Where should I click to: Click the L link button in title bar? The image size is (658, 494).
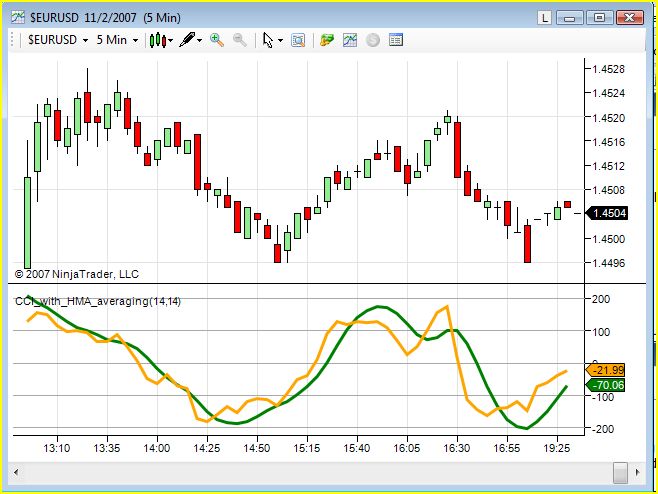tap(544, 18)
